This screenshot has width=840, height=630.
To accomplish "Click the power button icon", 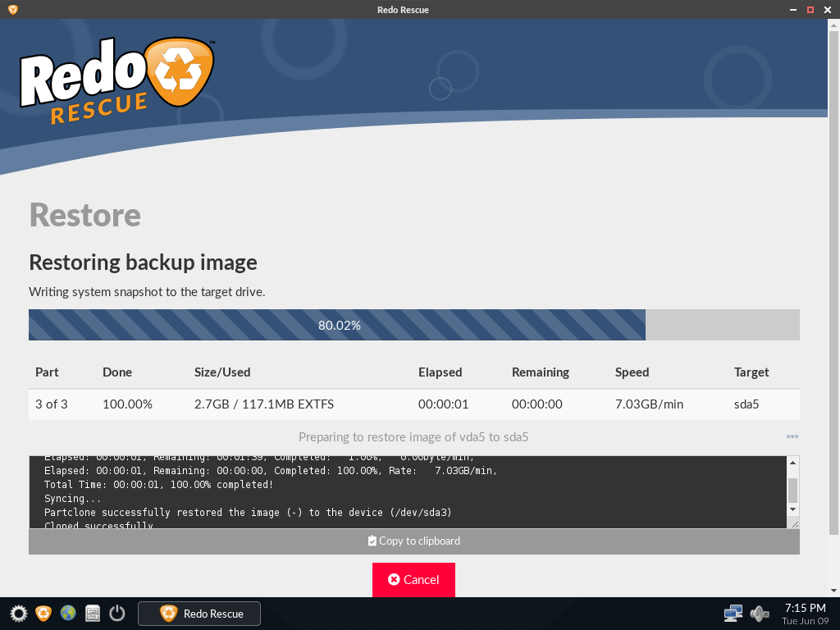I will pos(116,613).
